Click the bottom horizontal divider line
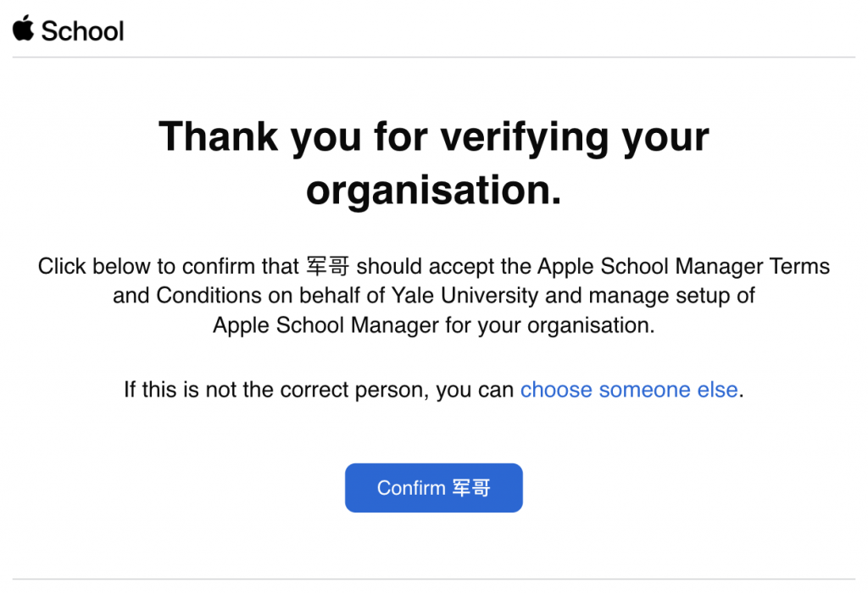Screen dimensions: 868x593 coord(433,579)
